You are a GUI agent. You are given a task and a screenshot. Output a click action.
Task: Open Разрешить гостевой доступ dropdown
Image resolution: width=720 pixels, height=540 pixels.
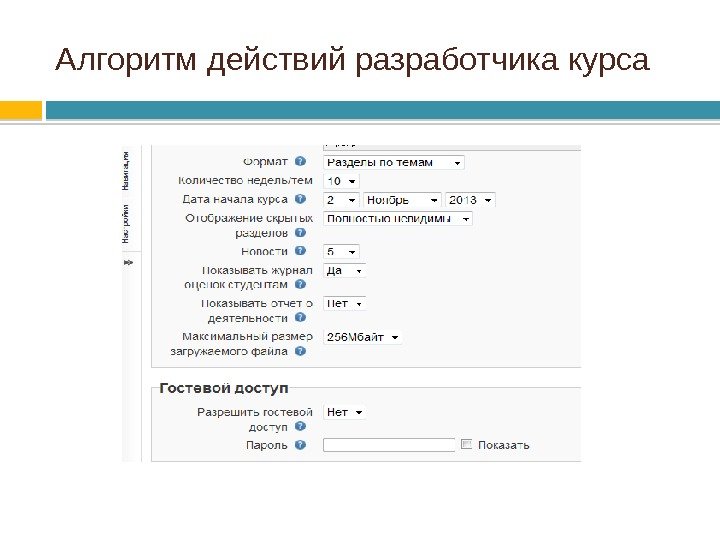[x=344, y=412]
